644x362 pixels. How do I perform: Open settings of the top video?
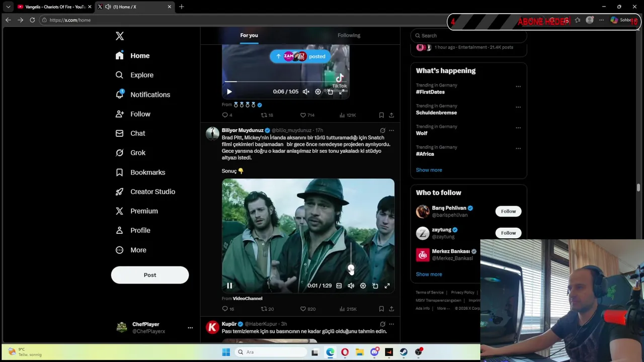(x=318, y=92)
